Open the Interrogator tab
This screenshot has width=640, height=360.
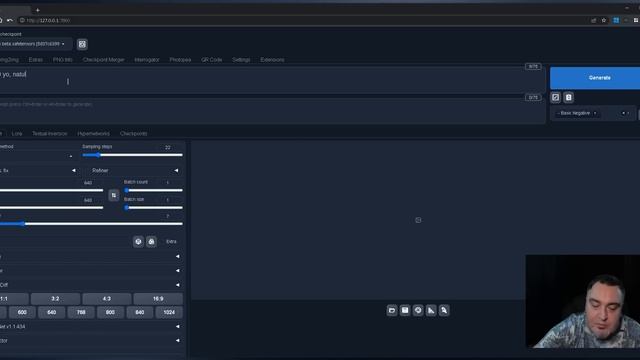tap(147, 60)
